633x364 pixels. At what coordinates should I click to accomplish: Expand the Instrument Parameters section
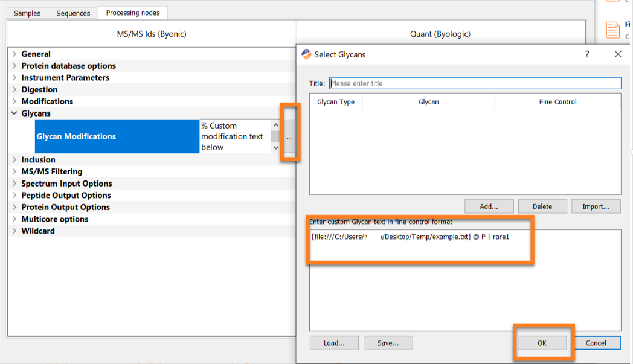(x=14, y=77)
